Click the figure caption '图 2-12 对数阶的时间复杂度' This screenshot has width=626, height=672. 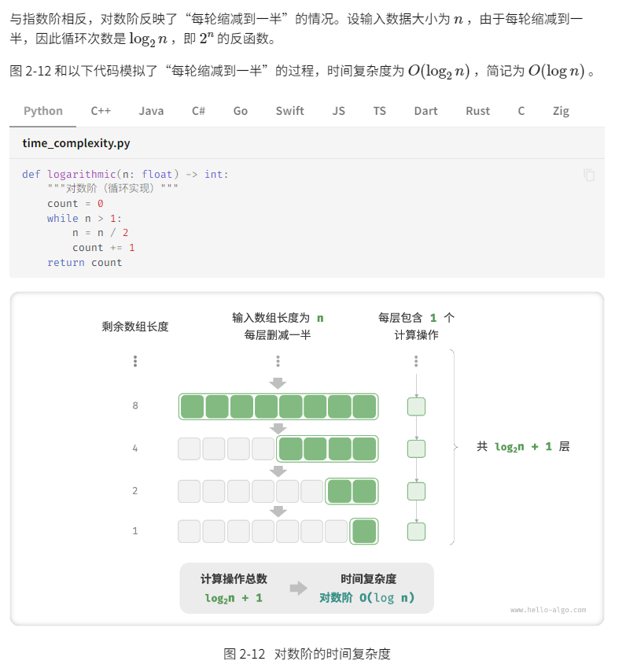pyautogui.click(x=307, y=654)
